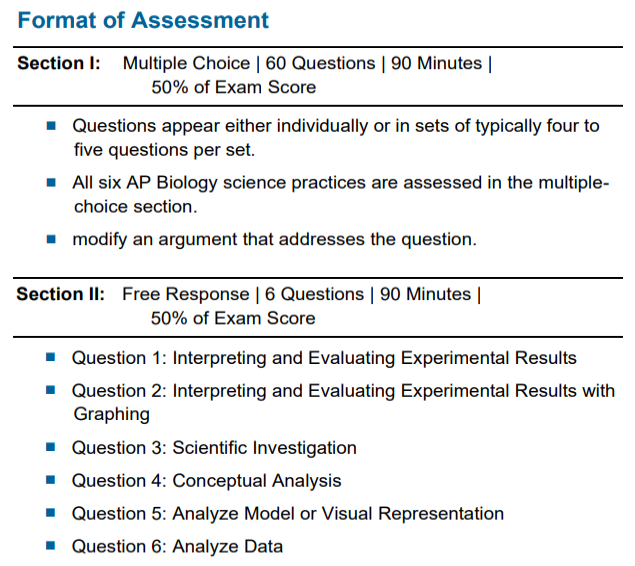Select the 'Section II:' label

[60, 294]
